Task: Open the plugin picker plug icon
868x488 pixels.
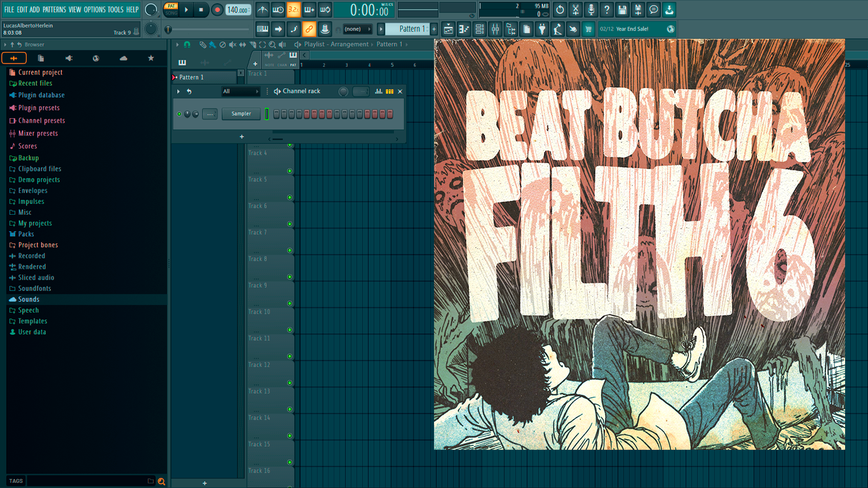Action: click(542, 29)
